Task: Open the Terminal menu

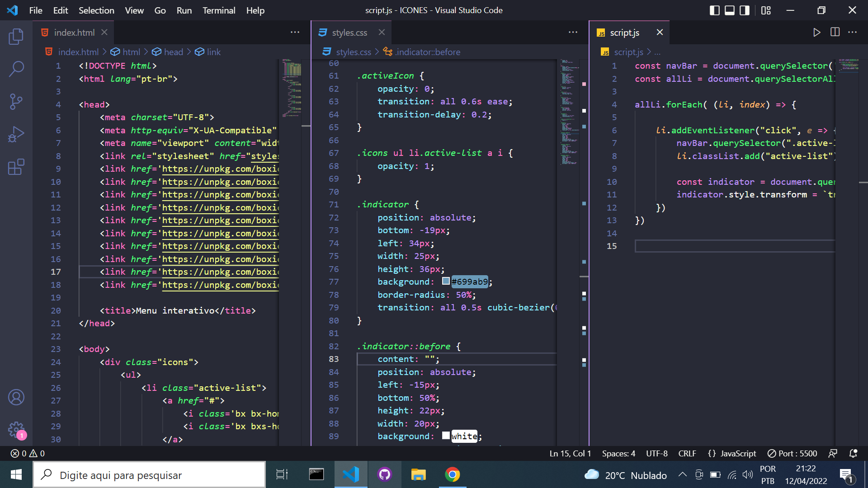Action: pyautogui.click(x=219, y=10)
